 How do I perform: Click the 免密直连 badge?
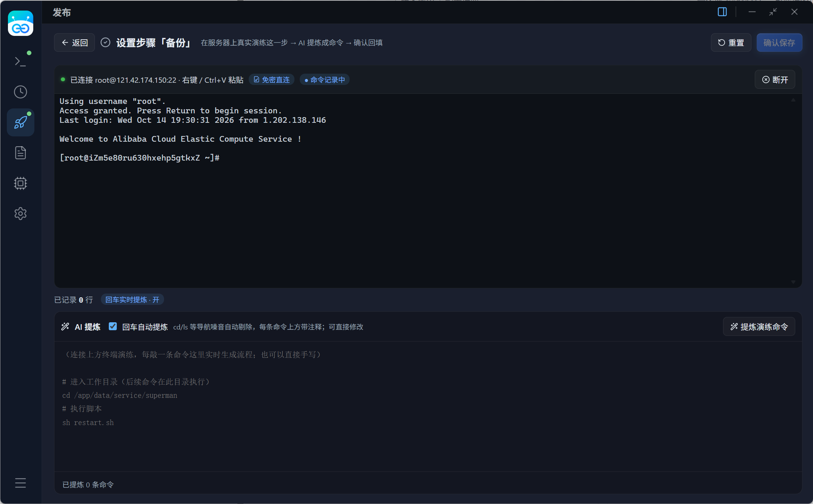[x=272, y=80]
